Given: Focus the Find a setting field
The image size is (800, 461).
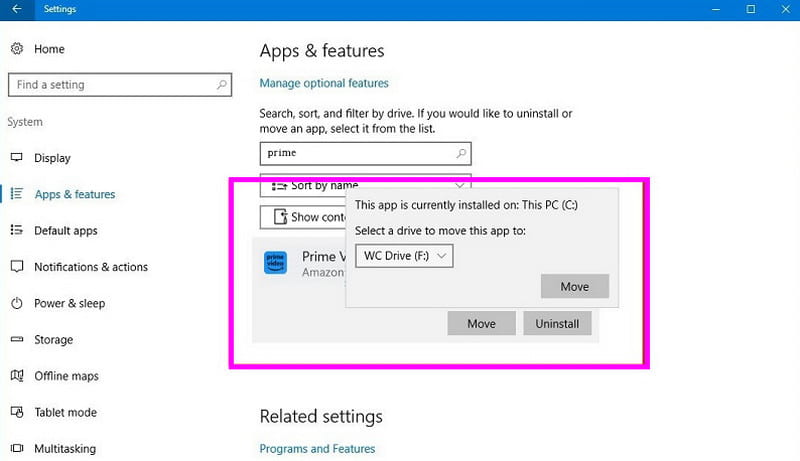Looking at the screenshot, I should point(120,85).
